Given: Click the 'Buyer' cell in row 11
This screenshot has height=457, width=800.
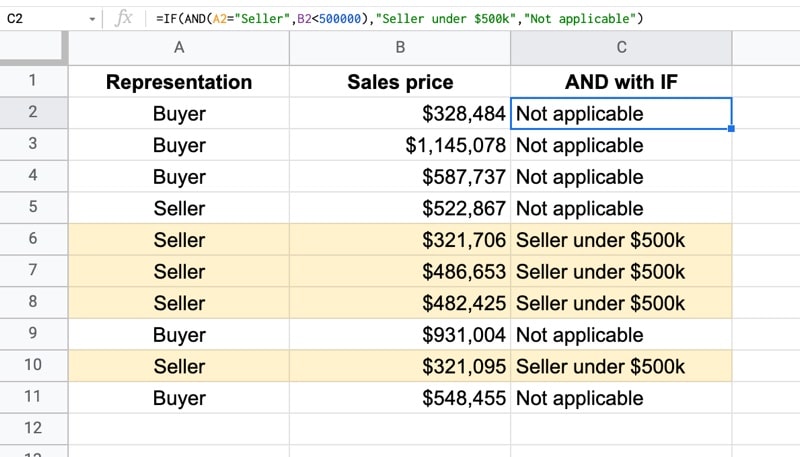Looking at the screenshot, I should pyautogui.click(x=179, y=398).
